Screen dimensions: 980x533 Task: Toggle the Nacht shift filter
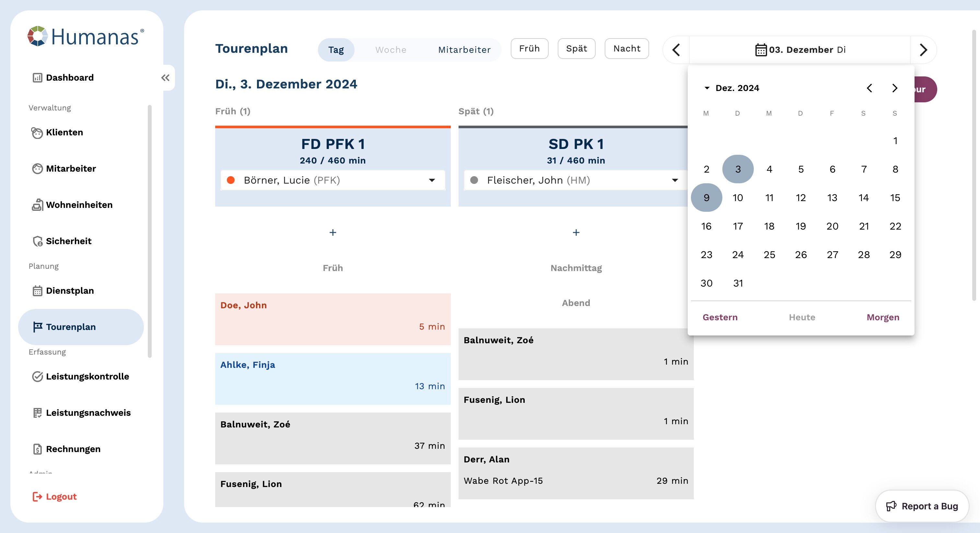[626, 49]
